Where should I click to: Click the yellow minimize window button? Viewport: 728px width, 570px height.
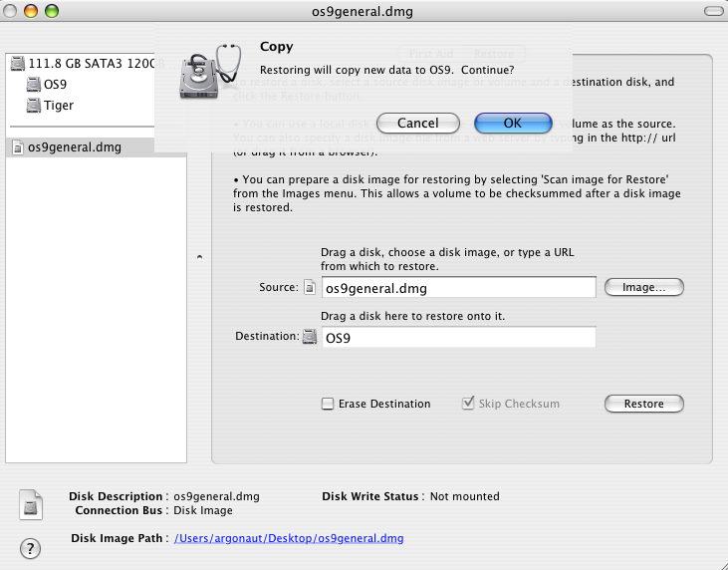coord(31,11)
